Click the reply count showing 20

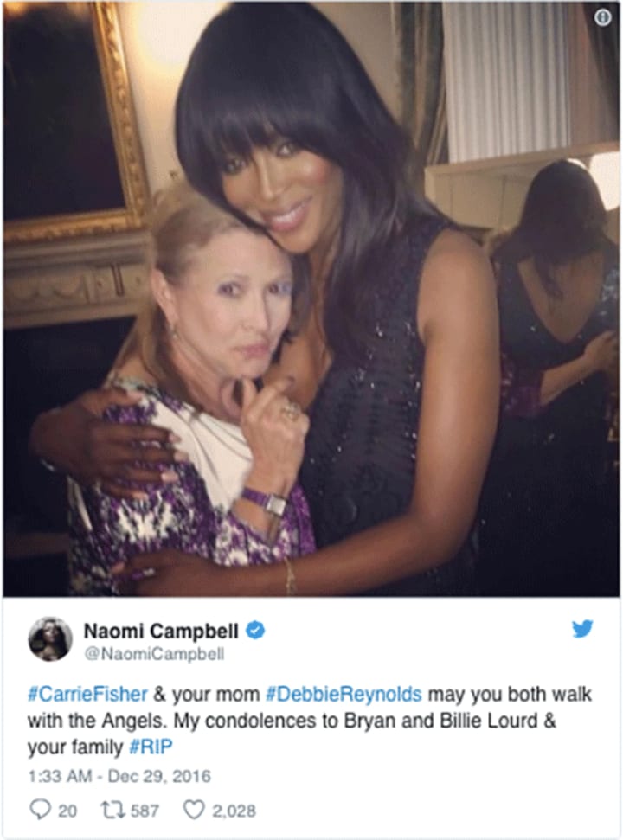pos(67,811)
